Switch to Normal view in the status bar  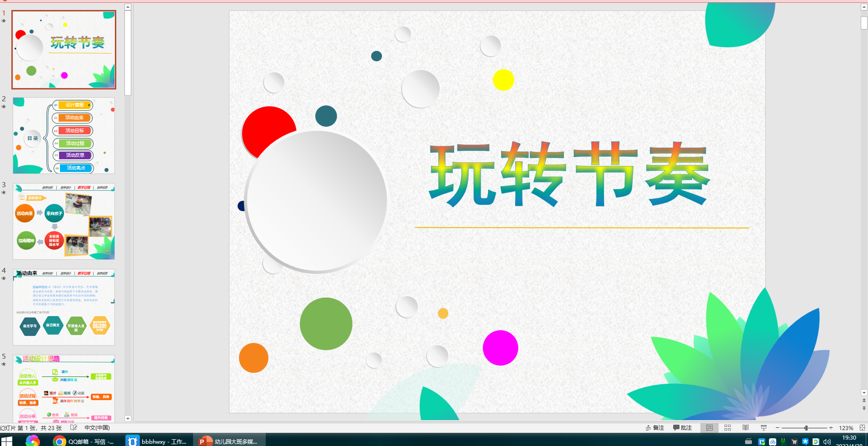[x=709, y=427]
